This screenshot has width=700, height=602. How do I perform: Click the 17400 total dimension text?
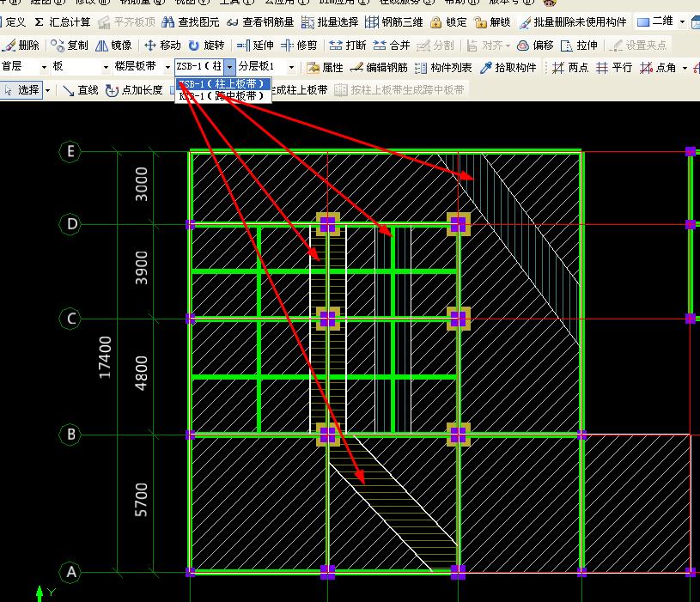click(106, 357)
